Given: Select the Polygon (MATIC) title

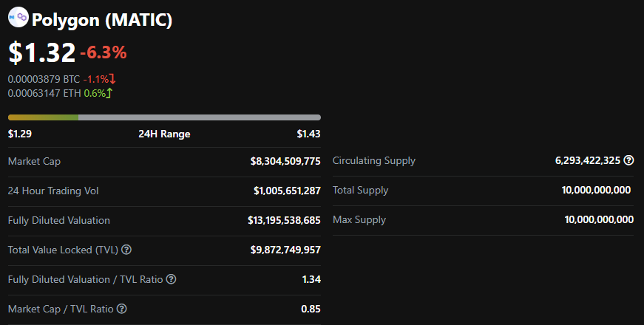Looking at the screenshot, I should [x=102, y=20].
